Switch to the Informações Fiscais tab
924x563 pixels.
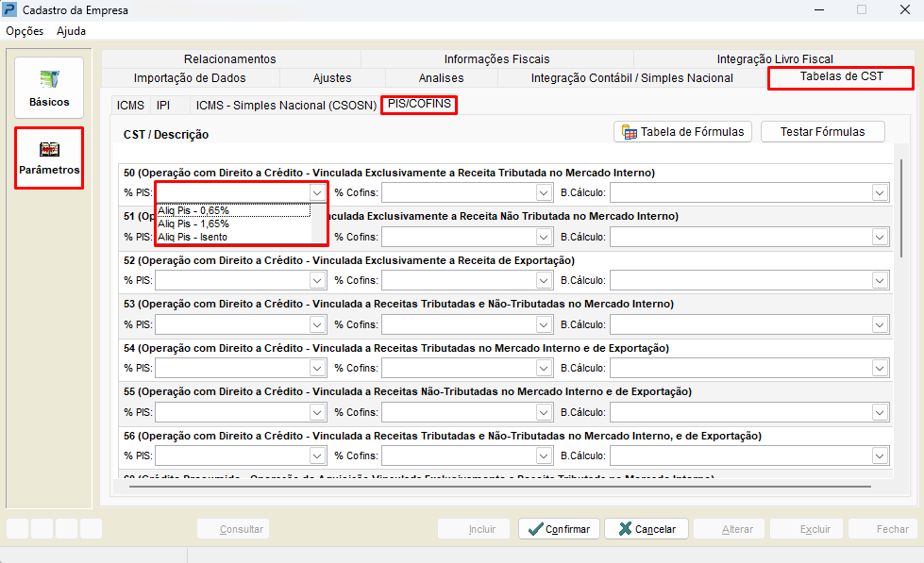(x=496, y=58)
